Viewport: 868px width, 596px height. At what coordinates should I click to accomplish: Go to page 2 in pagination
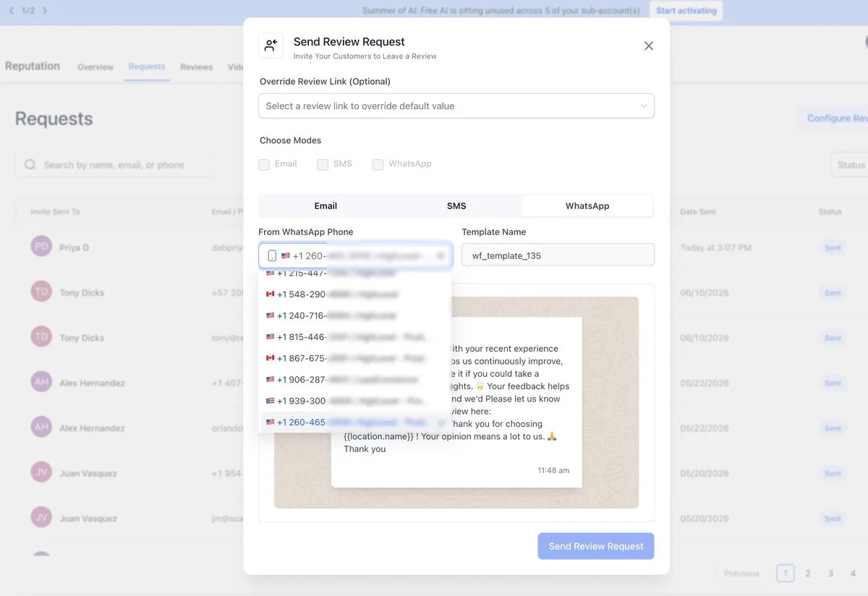coord(808,574)
